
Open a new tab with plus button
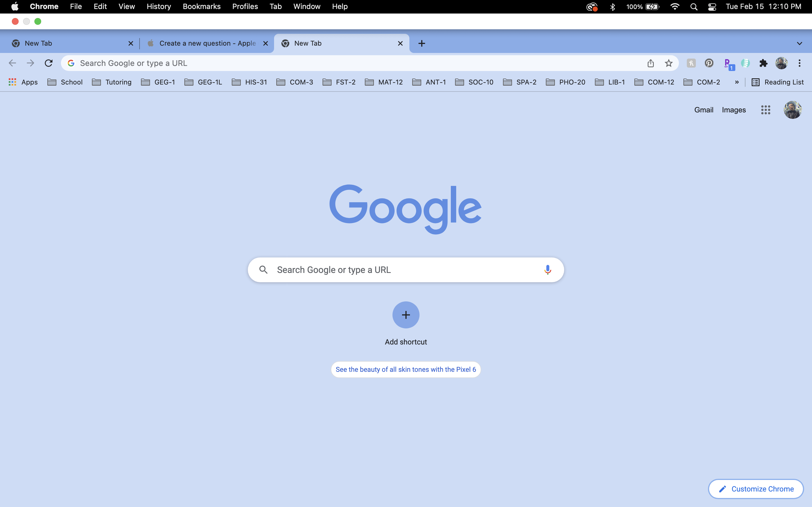point(422,43)
